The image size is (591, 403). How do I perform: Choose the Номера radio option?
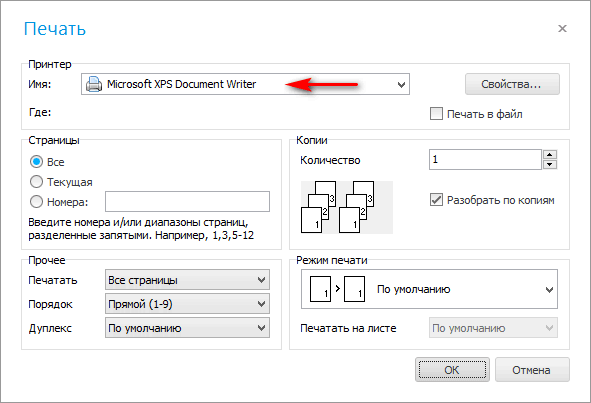[x=36, y=202]
